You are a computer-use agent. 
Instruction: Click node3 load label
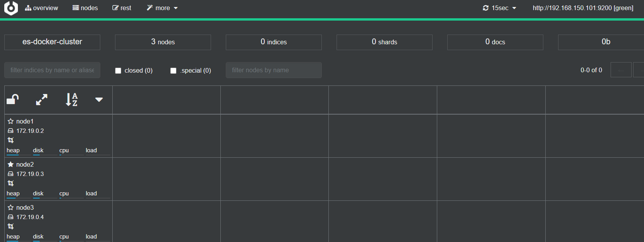click(x=91, y=236)
